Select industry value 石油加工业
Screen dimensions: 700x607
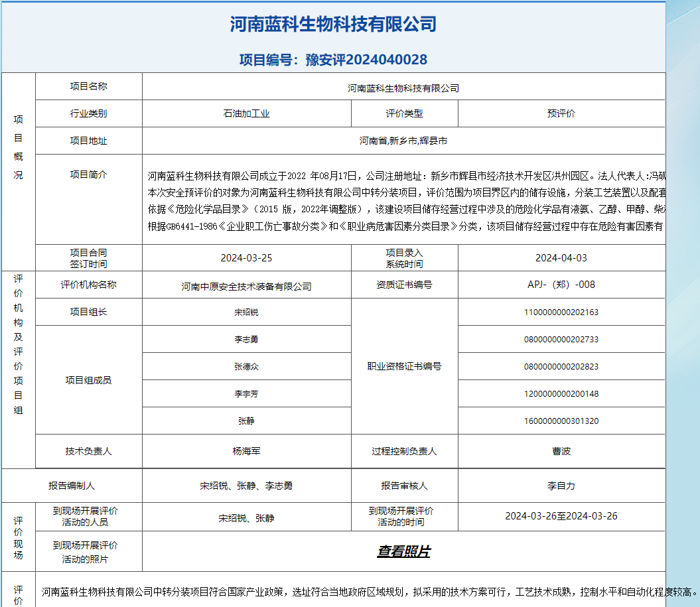[246, 114]
